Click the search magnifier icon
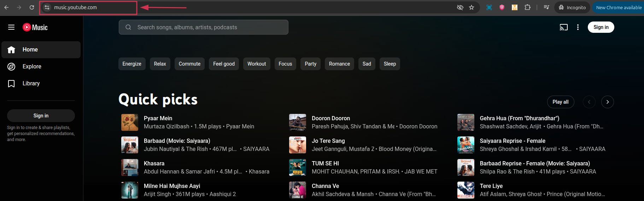The width and height of the screenshot is (644, 201). click(128, 27)
